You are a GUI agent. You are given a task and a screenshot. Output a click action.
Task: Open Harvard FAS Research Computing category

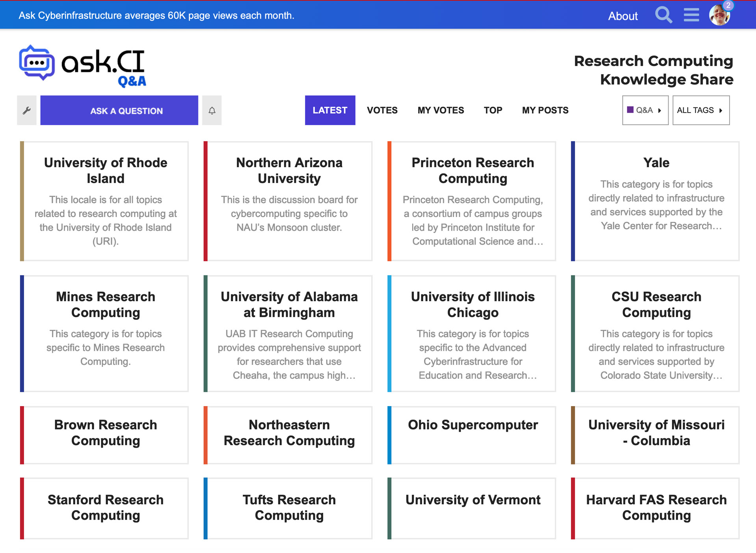pyautogui.click(x=656, y=507)
